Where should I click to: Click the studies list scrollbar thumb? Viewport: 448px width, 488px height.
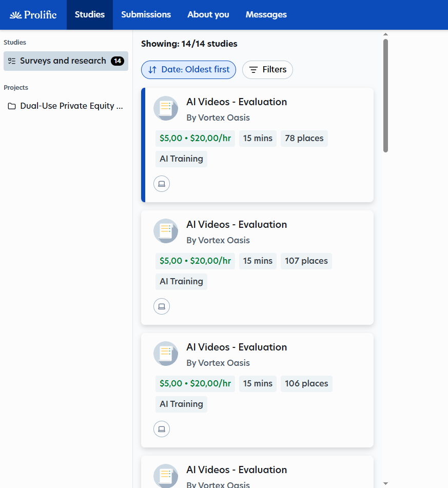(x=385, y=95)
